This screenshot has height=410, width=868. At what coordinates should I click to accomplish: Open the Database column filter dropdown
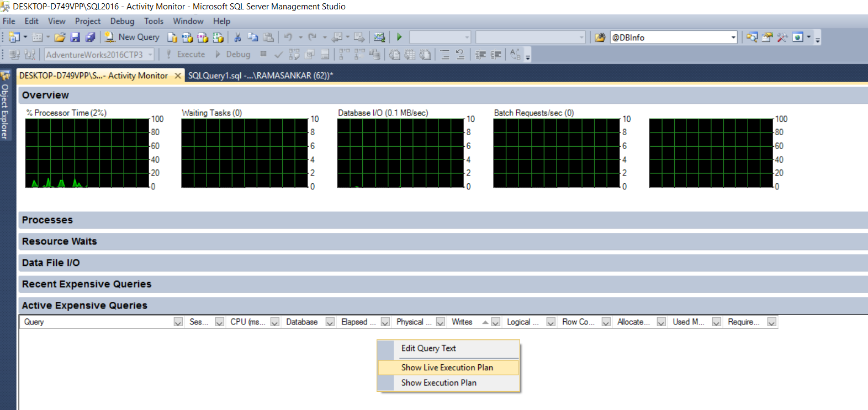point(330,322)
